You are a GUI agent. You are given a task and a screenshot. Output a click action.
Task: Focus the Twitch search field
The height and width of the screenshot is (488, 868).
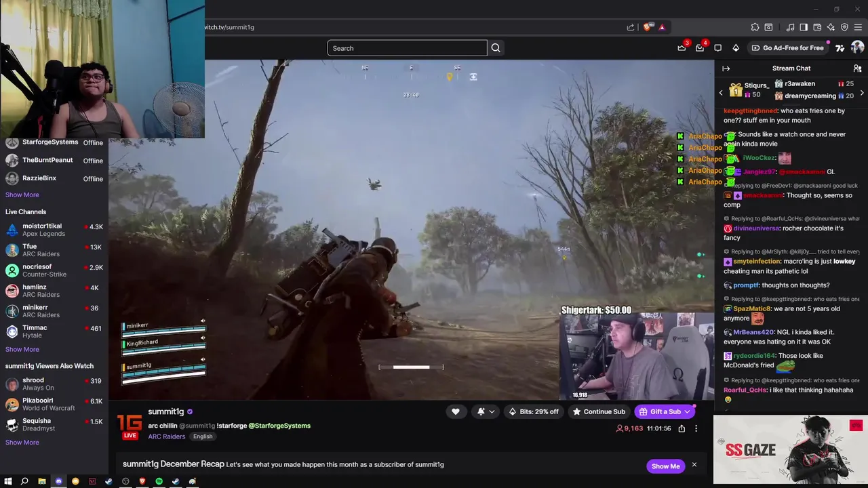[407, 48]
